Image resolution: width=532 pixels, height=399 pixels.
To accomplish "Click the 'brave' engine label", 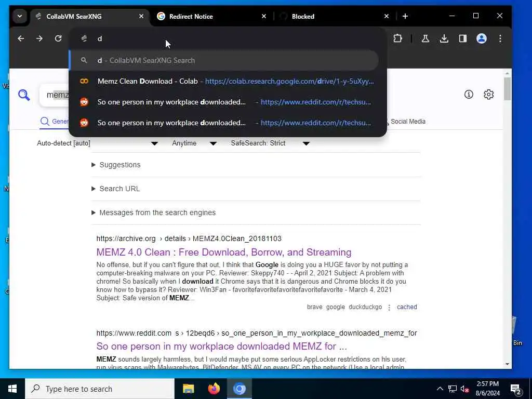I will coord(314,307).
